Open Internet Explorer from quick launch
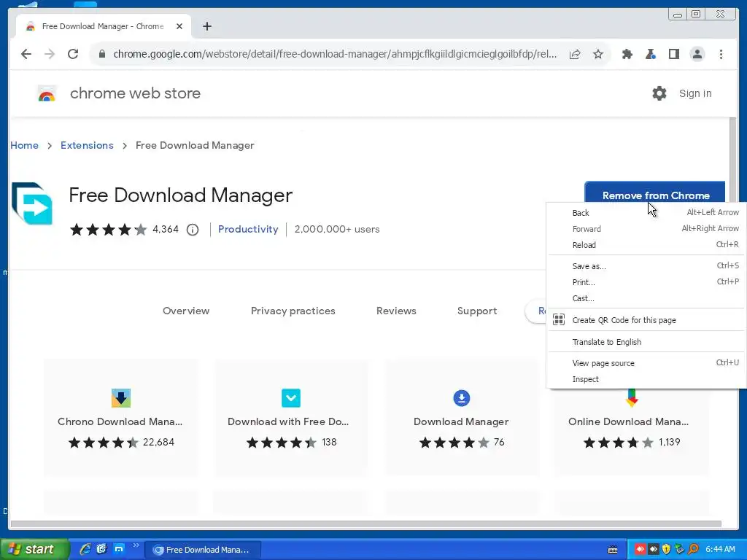Screen dimensions: 747x560 coord(85,549)
